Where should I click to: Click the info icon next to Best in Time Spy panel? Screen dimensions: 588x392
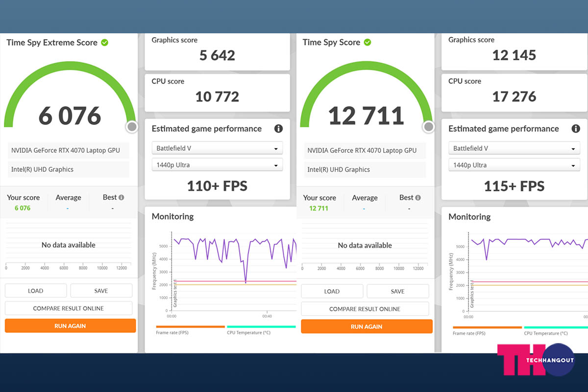click(x=418, y=198)
